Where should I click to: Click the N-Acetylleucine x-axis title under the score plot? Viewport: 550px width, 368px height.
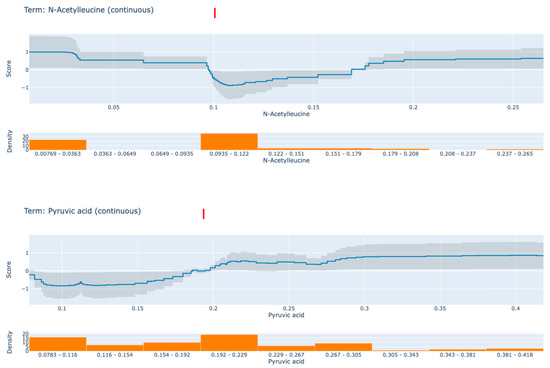pyautogui.click(x=286, y=114)
